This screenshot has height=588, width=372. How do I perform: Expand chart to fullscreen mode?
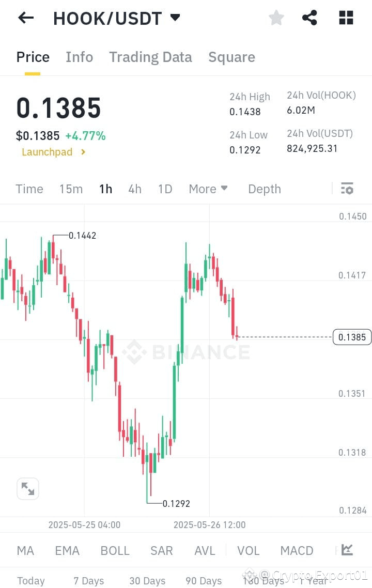coord(27,488)
